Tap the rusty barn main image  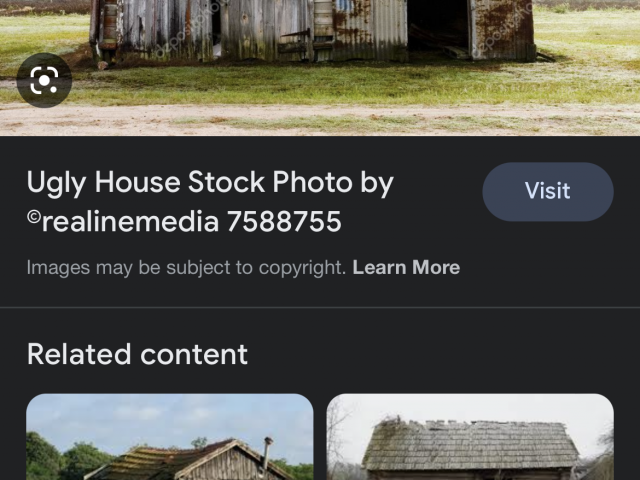(320, 67)
